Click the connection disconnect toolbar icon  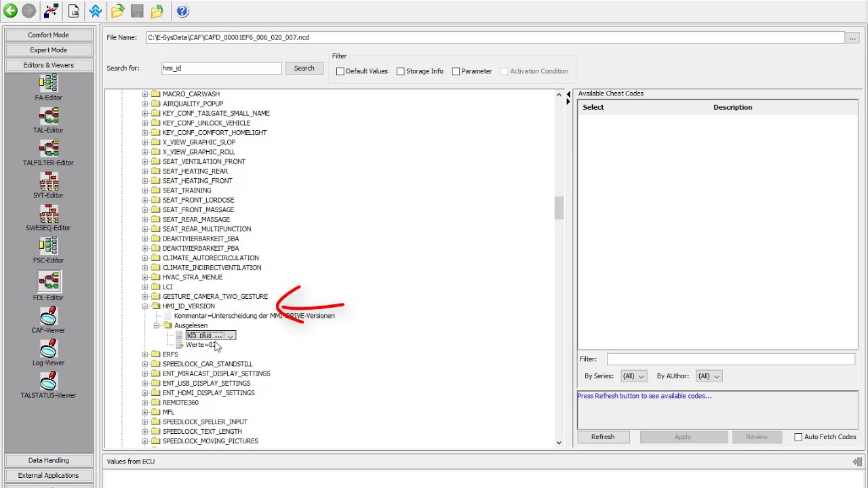[51, 11]
